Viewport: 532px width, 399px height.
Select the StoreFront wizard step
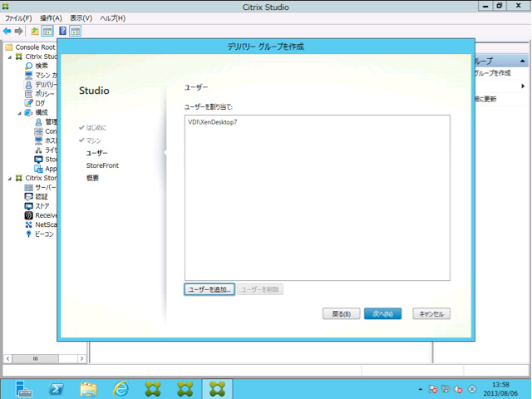pos(102,165)
